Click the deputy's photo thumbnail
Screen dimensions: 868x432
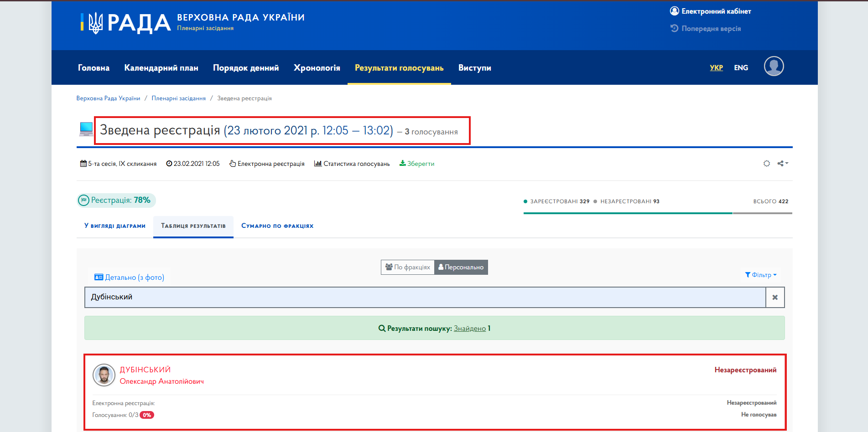pos(104,375)
